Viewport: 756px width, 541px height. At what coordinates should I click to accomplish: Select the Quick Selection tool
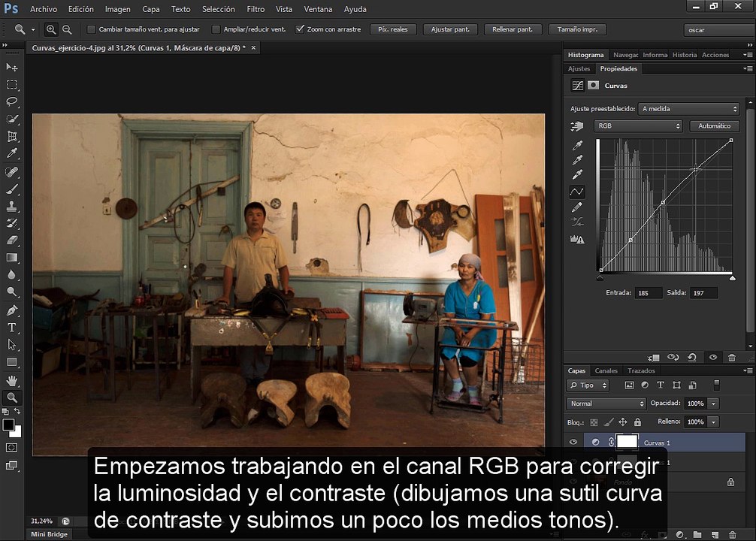[11, 119]
